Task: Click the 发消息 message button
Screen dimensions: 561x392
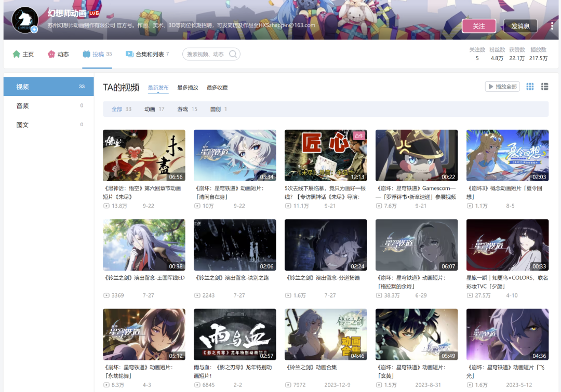Action: (520, 26)
